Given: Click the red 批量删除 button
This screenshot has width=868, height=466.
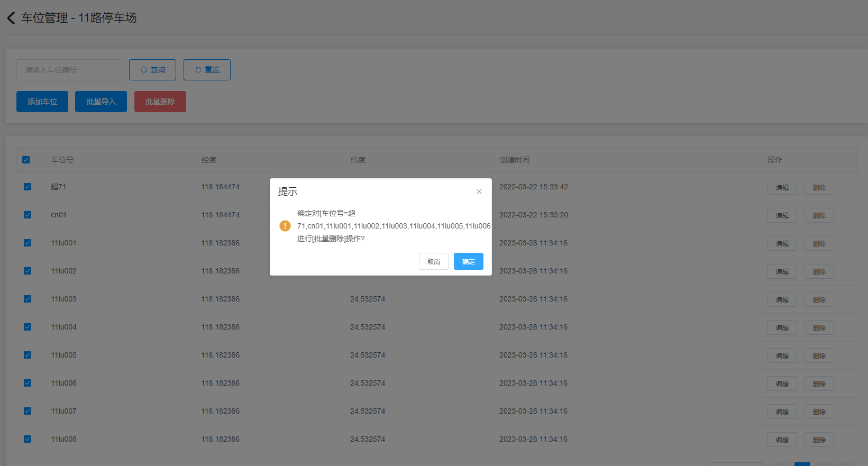Looking at the screenshot, I should coord(160,102).
